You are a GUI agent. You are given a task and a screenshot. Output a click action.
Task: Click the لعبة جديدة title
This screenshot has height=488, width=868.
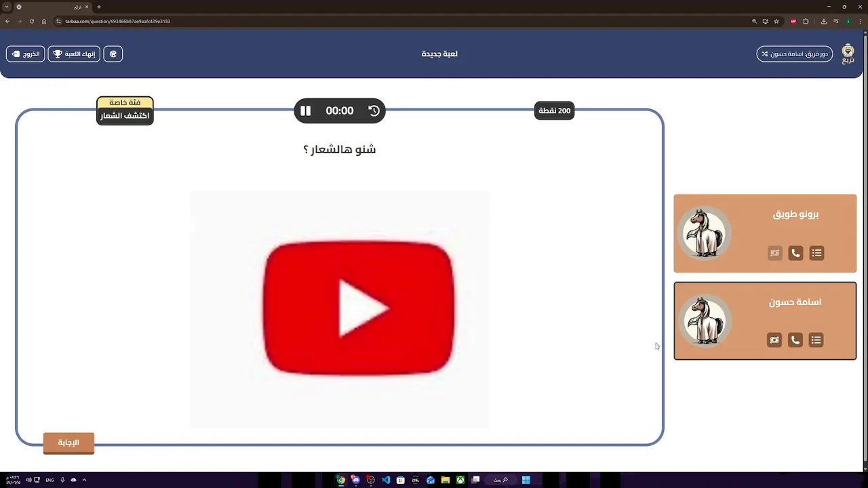click(x=439, y=54)
